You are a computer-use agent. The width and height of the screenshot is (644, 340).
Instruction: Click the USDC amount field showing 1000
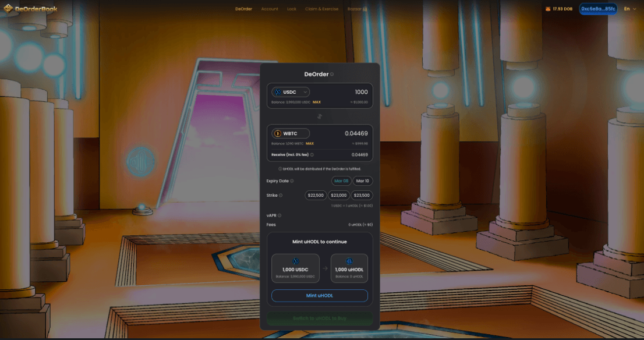[x=361, y=92]
